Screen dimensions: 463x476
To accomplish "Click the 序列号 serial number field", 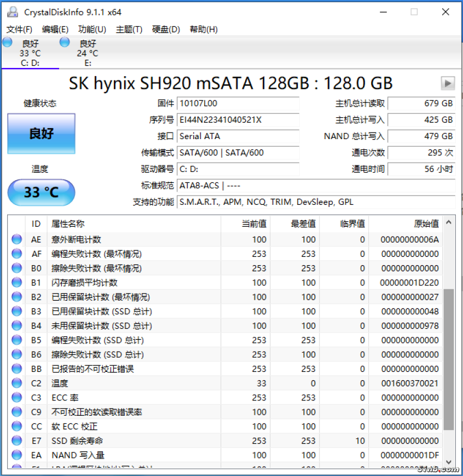I will 238,120.
